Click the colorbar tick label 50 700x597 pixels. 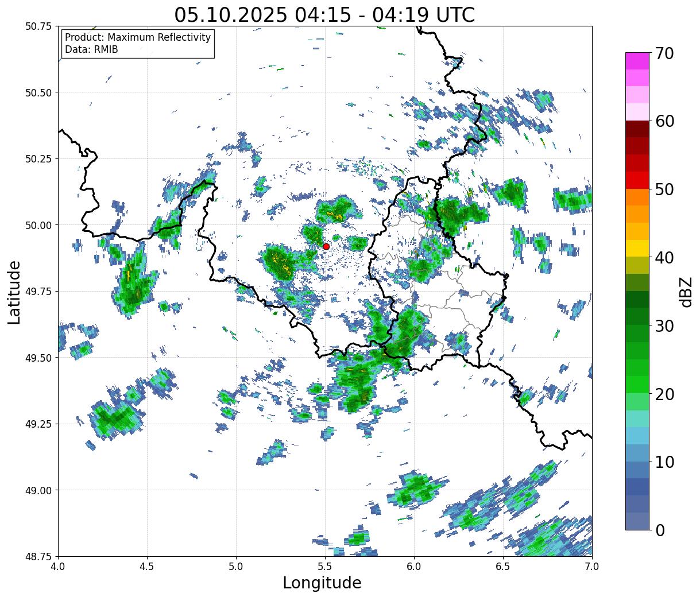click(x=664, y=189)
